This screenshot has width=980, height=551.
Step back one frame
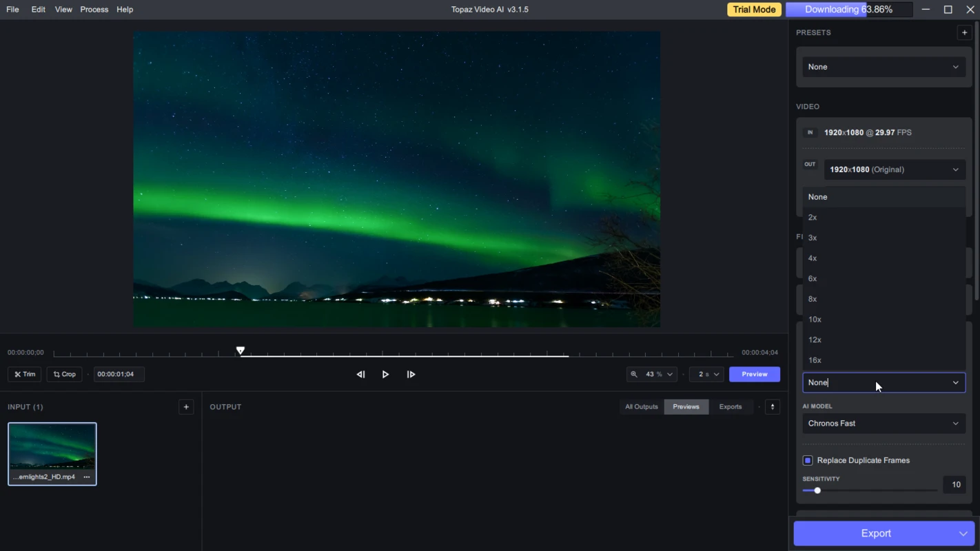pyautogui.click(x=360, y=374)
